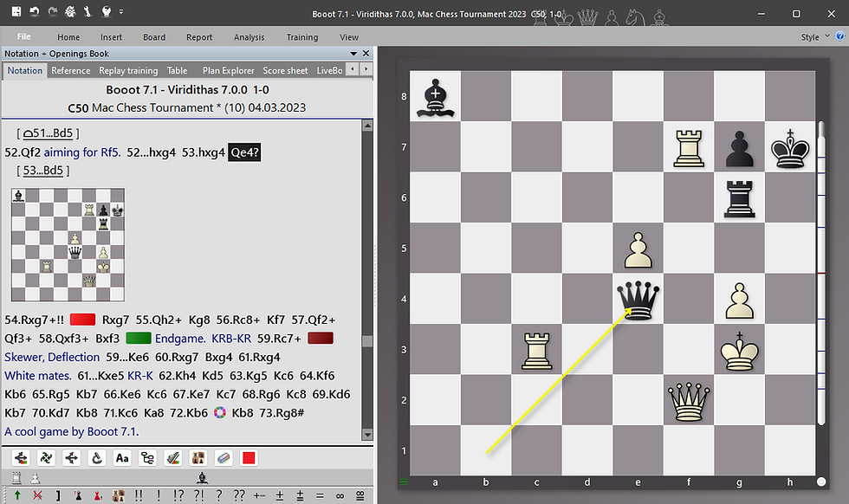Open the Analysis ribbon tab
This screenshot has height=504, width=849.
click(250, 37)
